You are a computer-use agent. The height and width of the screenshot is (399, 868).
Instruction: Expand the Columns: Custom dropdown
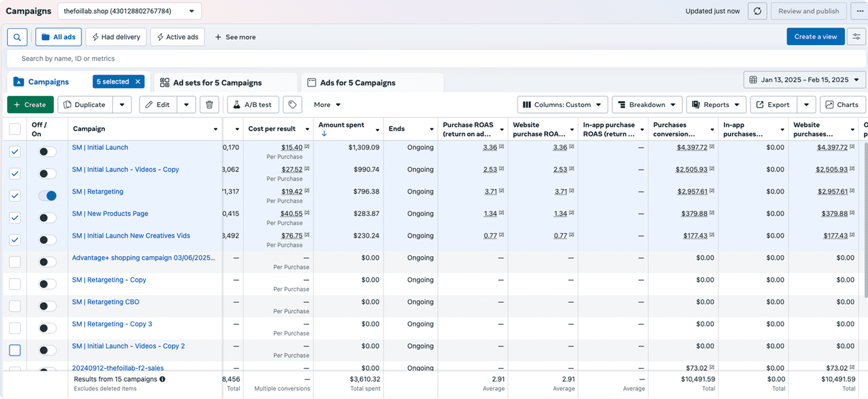(562, 105)
